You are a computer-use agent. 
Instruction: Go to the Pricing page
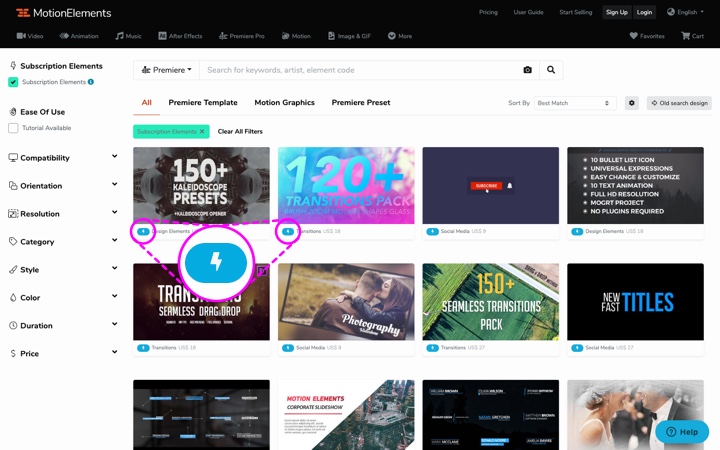(488, 12)
